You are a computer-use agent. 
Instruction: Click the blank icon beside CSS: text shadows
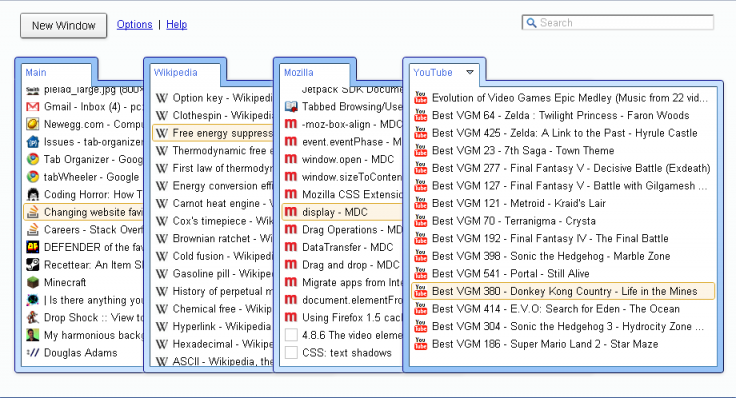291,352
